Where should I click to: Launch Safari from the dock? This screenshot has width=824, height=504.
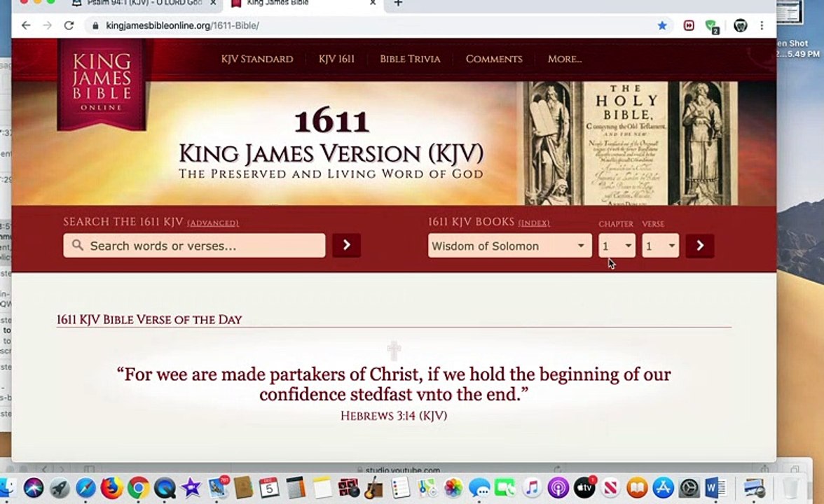click(x=85, y=489)
